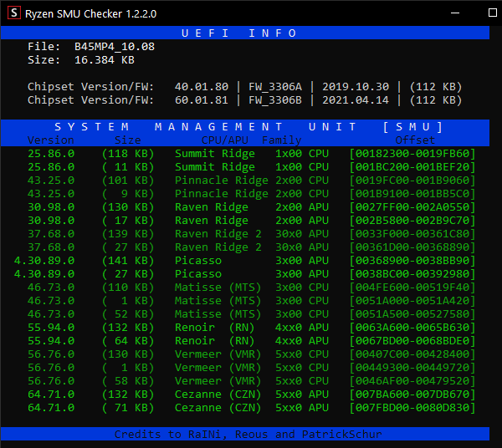Click chipset version 60.01.81
This screenshot has height=448, width=502.
pyautogui.click(x=202, y=100)
